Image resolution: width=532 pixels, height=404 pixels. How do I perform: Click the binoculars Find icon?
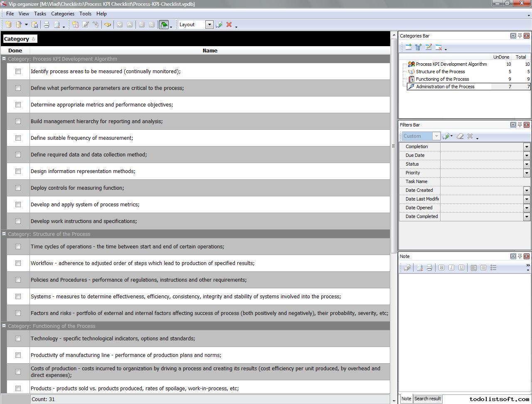pos(108,25)
